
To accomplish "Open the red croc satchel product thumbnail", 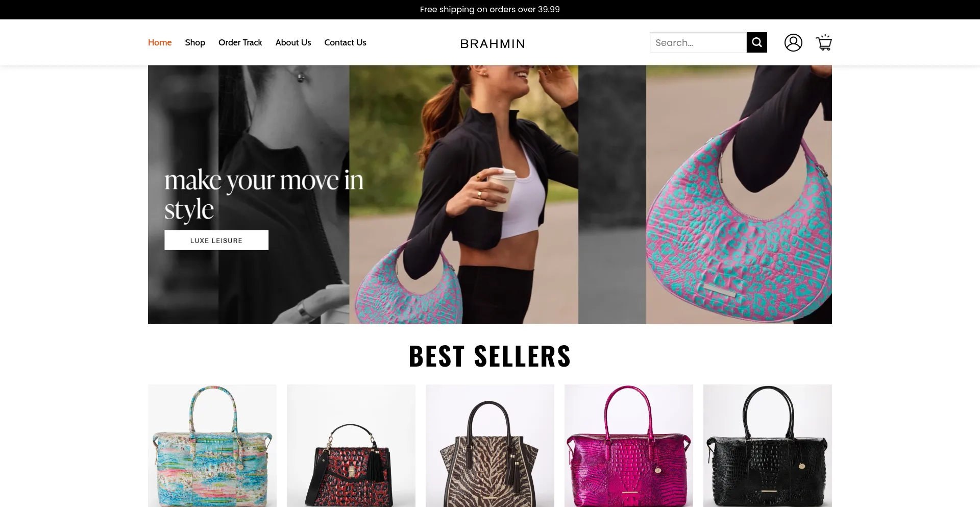I will tap(351, 446).
